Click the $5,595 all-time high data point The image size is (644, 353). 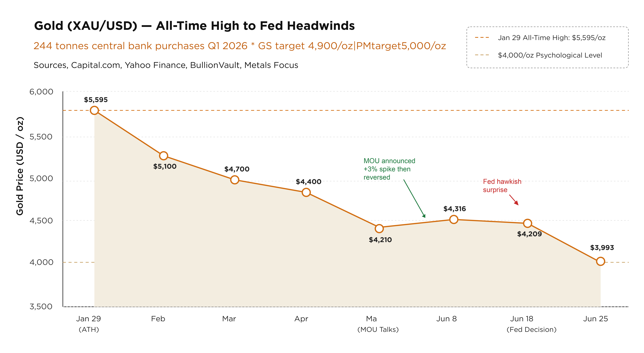point(94,110)
